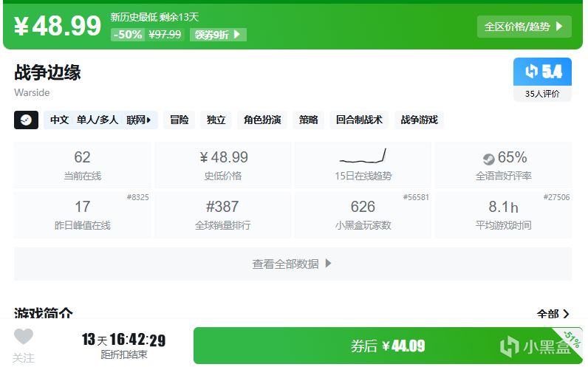Select the 回合制战术 tag

pyautogui.click(x=359, y=120)
